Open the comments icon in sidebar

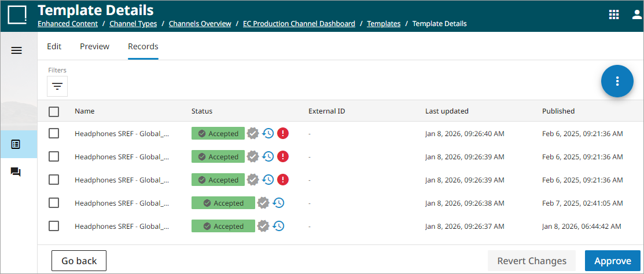click(x=16, y=172)
